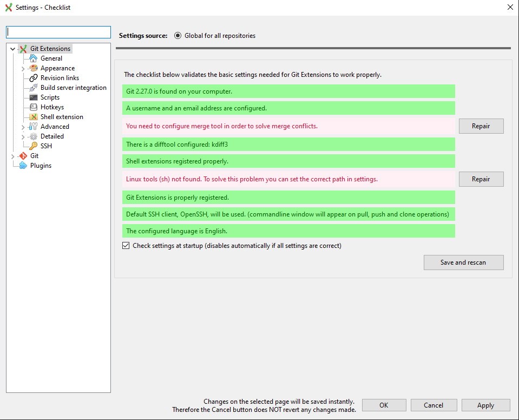Select Global for all repositories

click(x=178, y=35)
